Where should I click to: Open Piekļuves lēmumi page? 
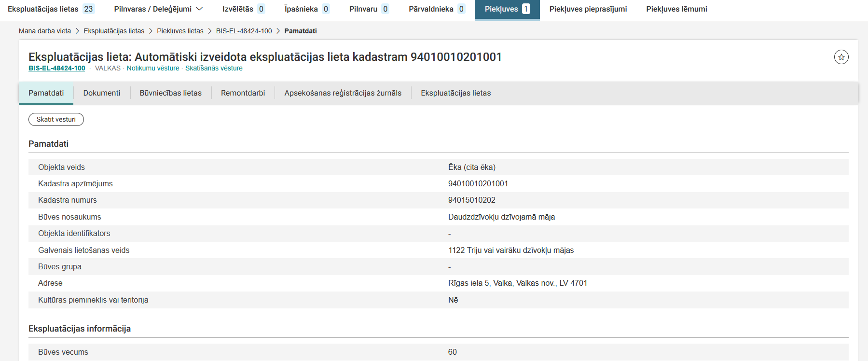pyautogui.click(x=676, y=9)
